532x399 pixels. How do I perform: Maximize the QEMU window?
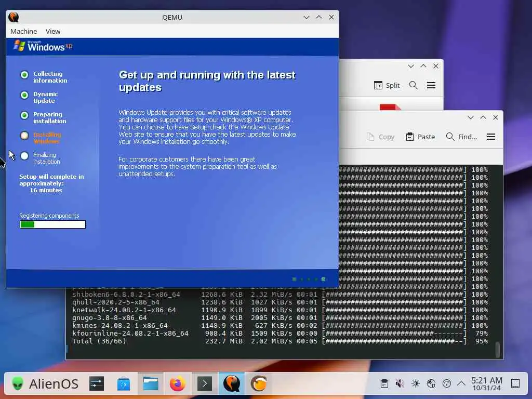(319, 17)
